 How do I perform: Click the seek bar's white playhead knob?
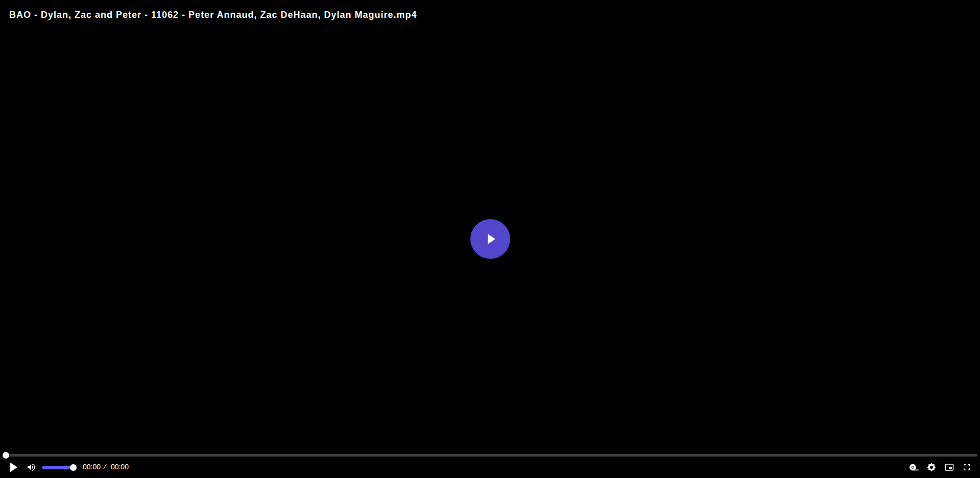(6, 455)
